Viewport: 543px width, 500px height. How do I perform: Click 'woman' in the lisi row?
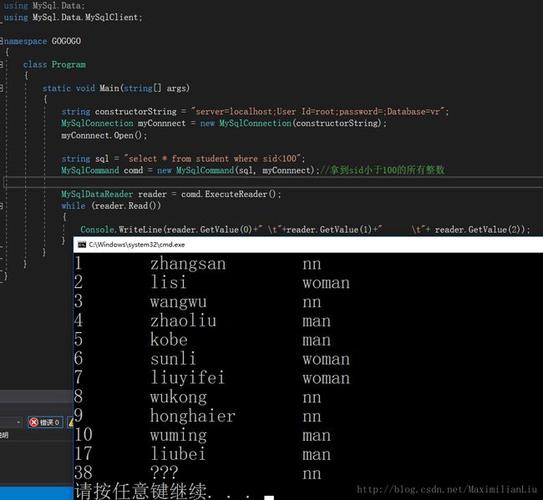[x=326, y=283]
